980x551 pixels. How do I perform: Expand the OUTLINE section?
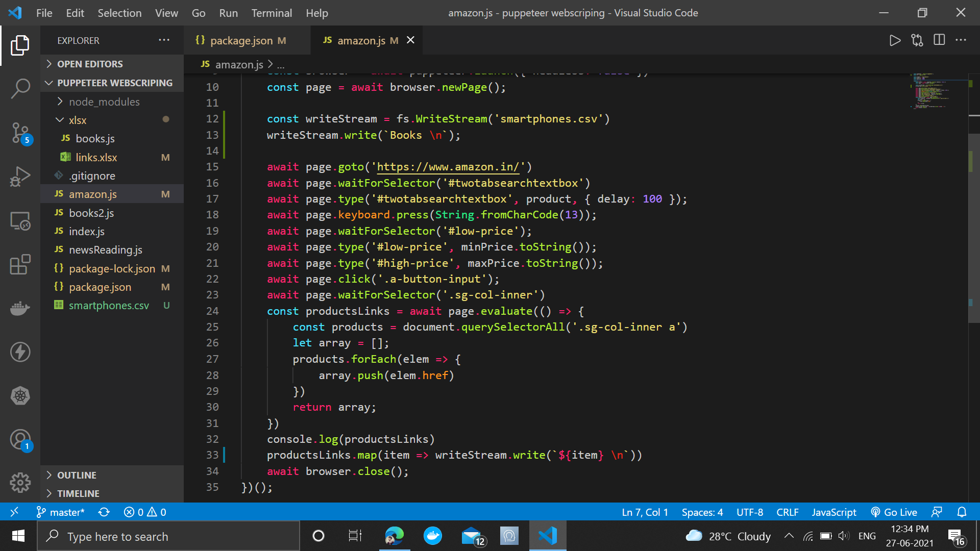[77, 475]
